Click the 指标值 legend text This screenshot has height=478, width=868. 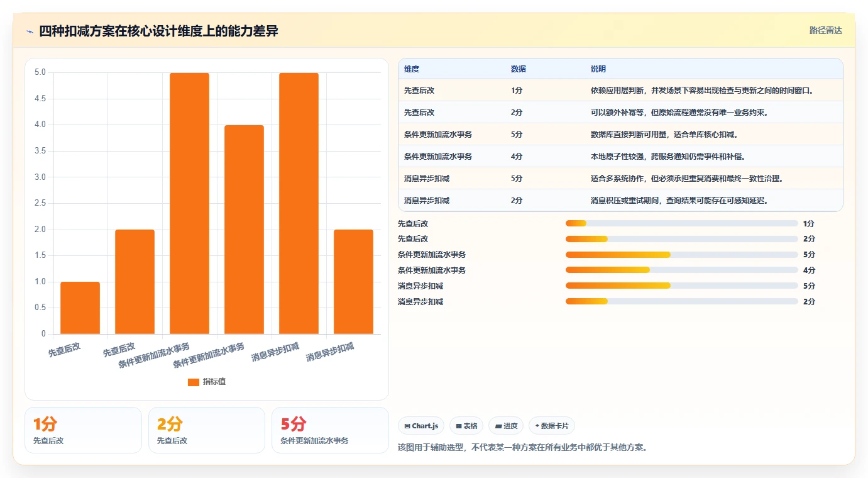214,382
